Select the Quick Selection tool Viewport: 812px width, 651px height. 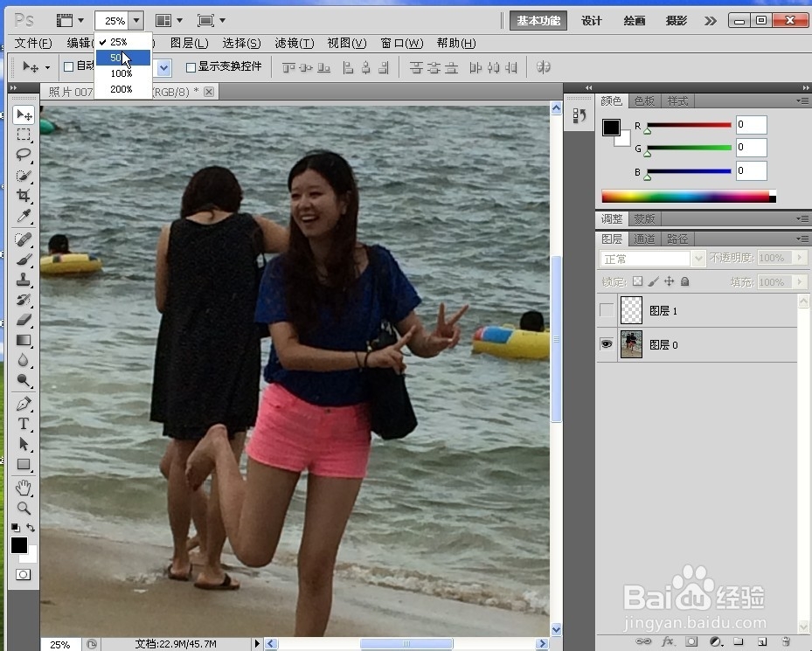[x=24, y=176]
